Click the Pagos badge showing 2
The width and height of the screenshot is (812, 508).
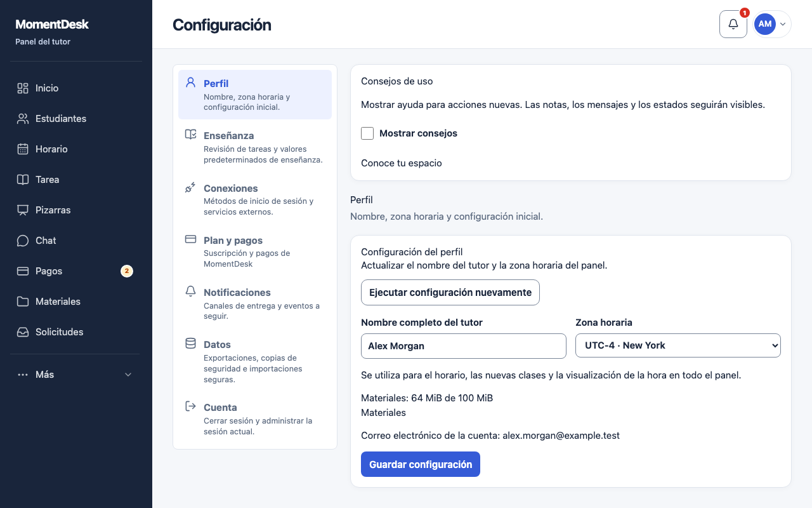point(127,271)
